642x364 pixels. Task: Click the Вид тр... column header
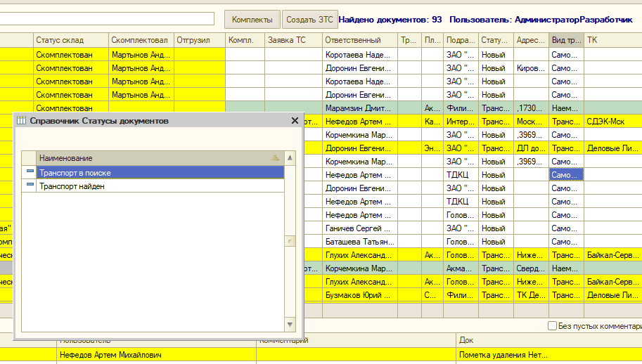point(566,40)
